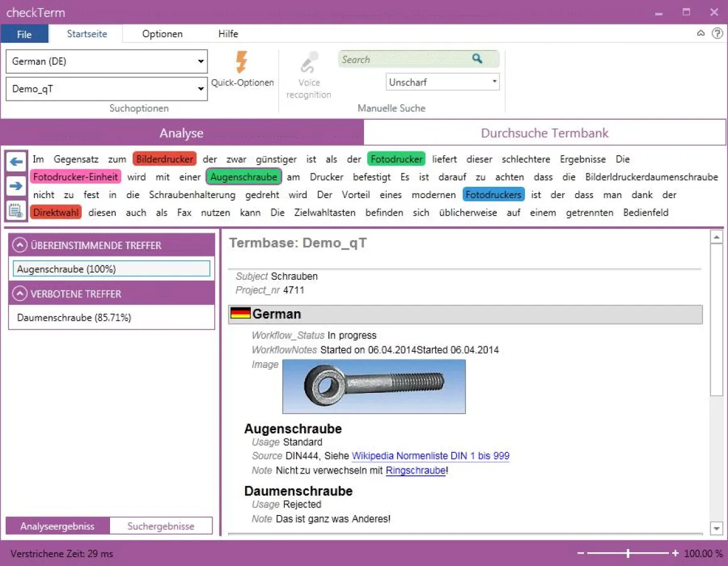The width and height of the screenshot is (728, 566).
Task: Click the magnifier icon in Search box
Action: 477,59
